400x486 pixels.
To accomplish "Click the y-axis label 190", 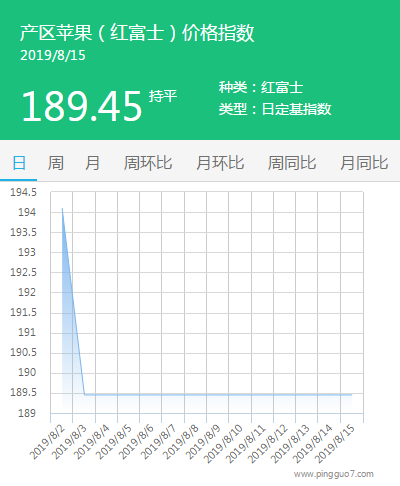I will tap(27, 372).
